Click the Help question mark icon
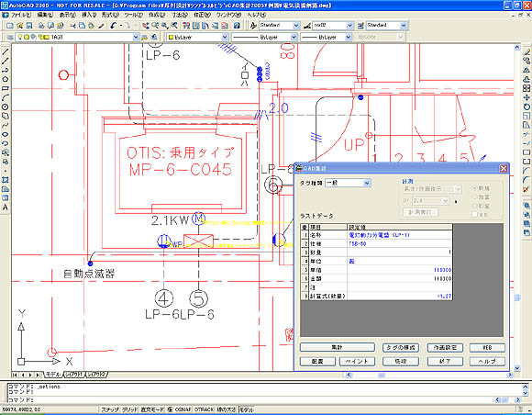532x415 pixels. [x=237, y=26]
